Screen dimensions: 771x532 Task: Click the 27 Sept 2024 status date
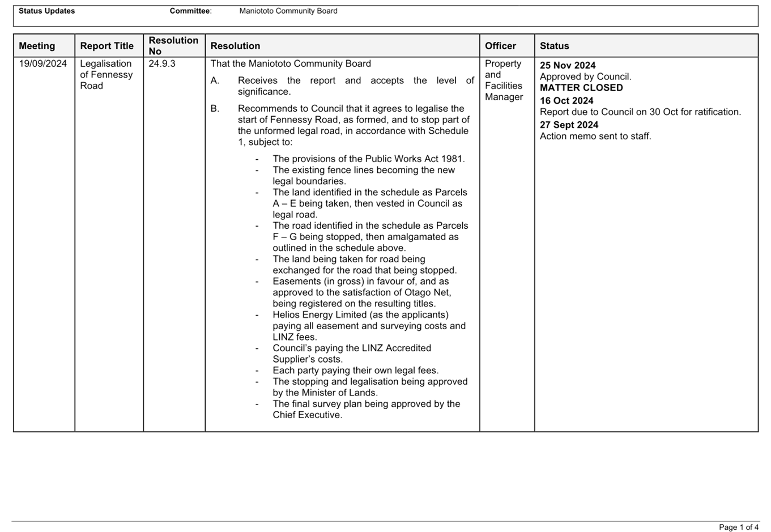[x=569, y=125]
